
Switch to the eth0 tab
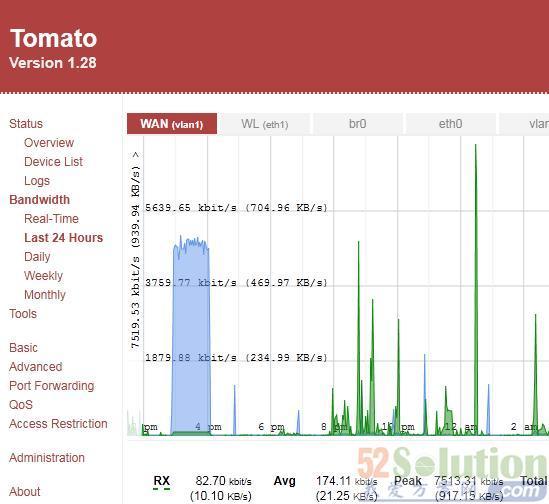click(450, 124)
